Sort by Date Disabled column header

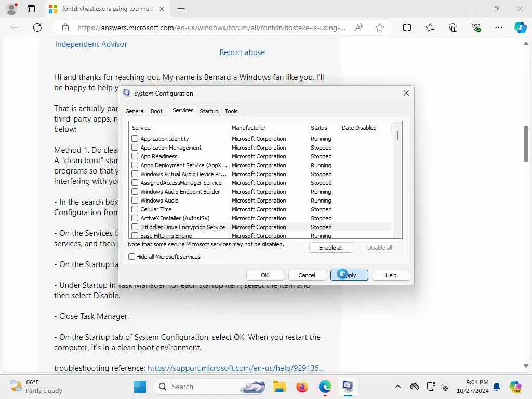click(x=365, y=128)
